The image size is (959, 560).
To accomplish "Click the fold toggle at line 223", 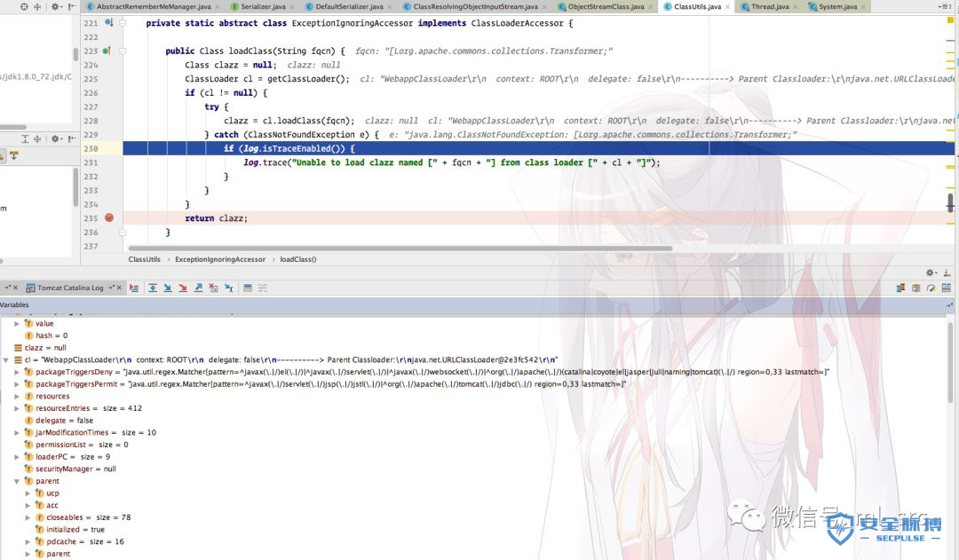I will tap(123, 51).
